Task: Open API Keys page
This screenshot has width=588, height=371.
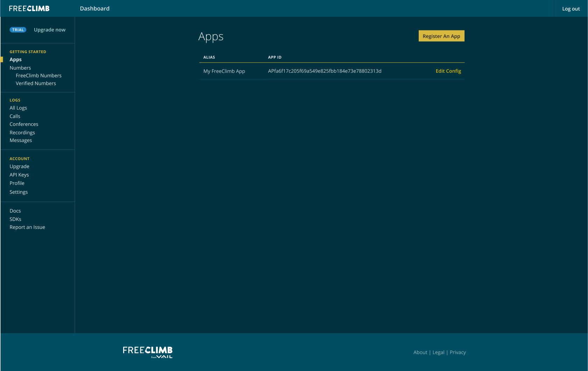Action: (x=19, y=175)
